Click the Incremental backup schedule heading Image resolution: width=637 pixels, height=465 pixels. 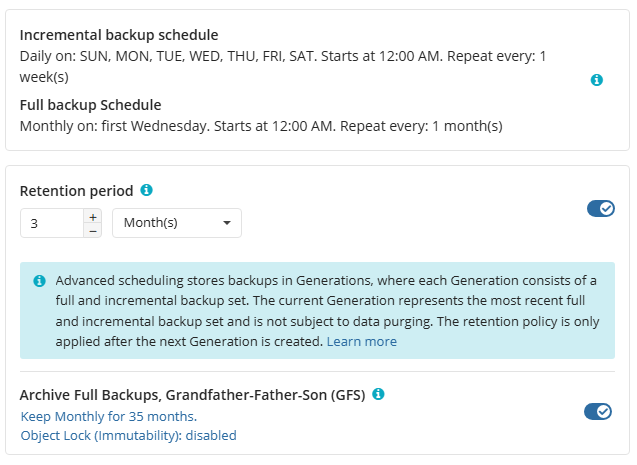[119, 35]
